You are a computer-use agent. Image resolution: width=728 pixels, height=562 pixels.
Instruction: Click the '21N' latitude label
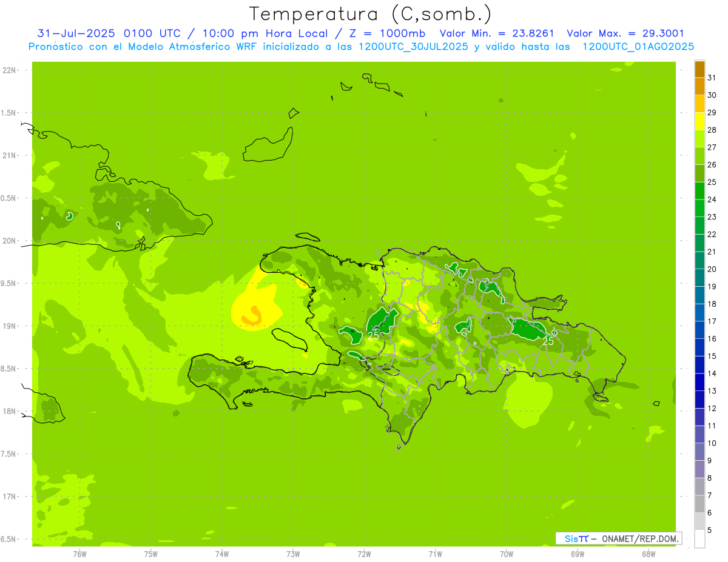coord(8,156)
